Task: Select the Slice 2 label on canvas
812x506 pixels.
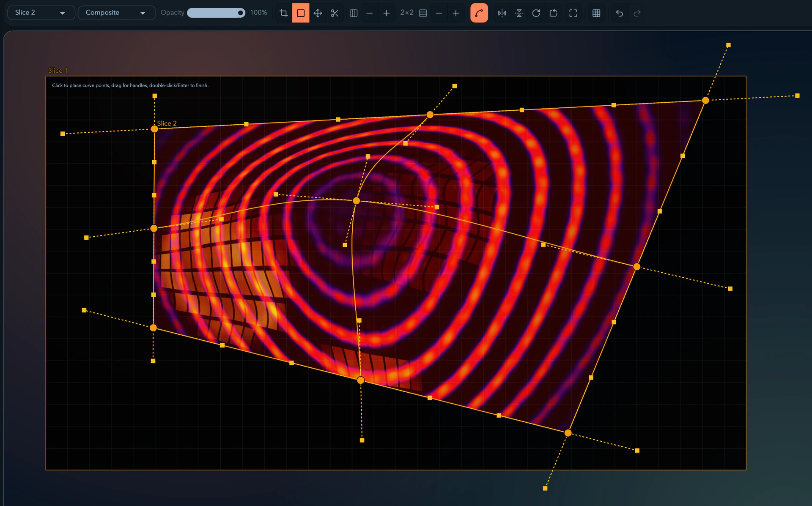Action: [x=167, y=123]
